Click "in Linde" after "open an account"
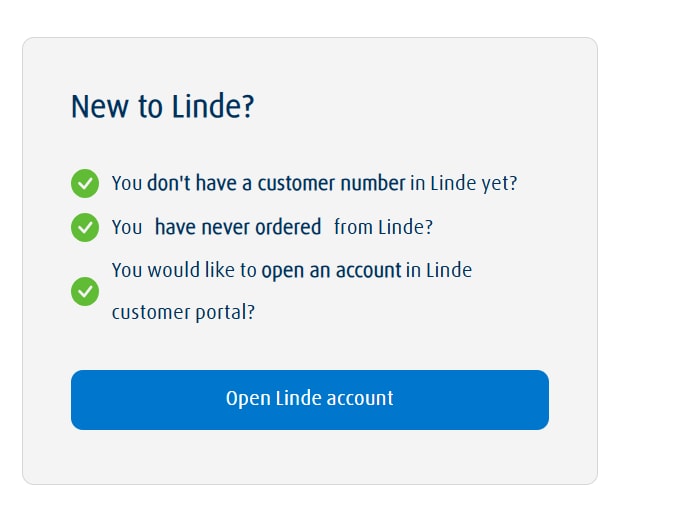 pyautogui.click(x=439, y=270)
